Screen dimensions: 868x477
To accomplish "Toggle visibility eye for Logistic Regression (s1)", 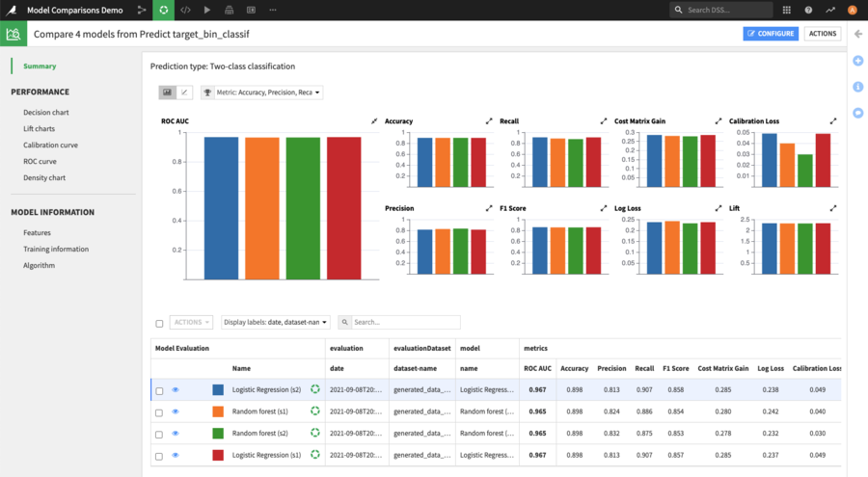I will point(176,455).
